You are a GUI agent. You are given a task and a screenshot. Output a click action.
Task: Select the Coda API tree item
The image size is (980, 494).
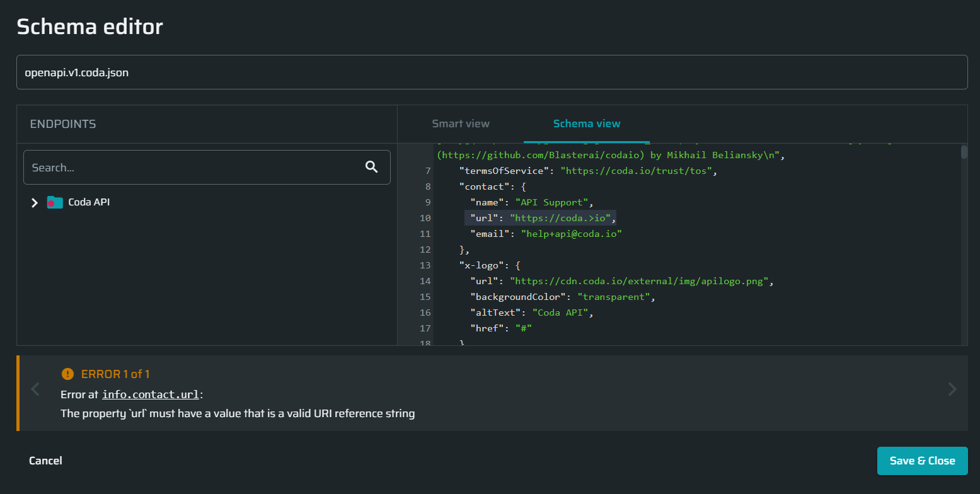pos(89,202)
